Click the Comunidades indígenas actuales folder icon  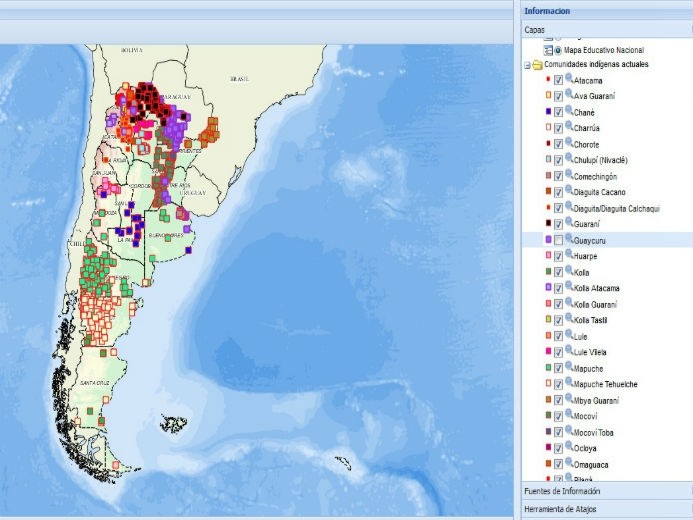pyautogui.click(x=537, y=64)
